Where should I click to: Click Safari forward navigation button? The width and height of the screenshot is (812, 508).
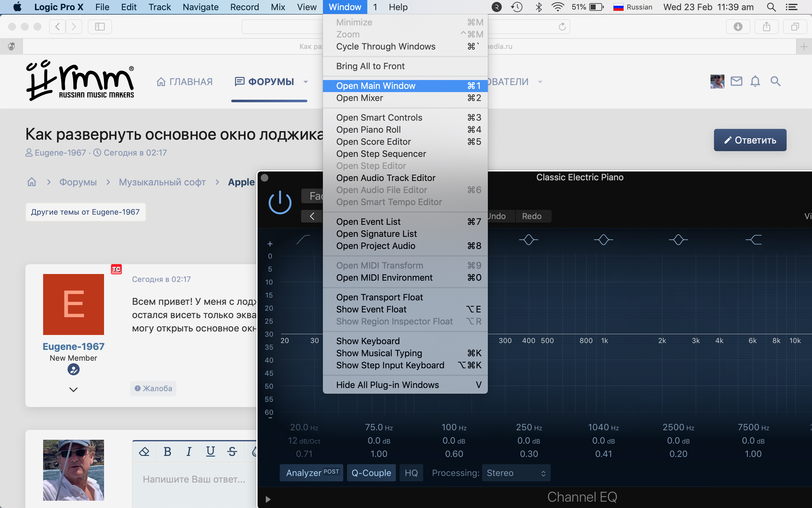point(74,27)
